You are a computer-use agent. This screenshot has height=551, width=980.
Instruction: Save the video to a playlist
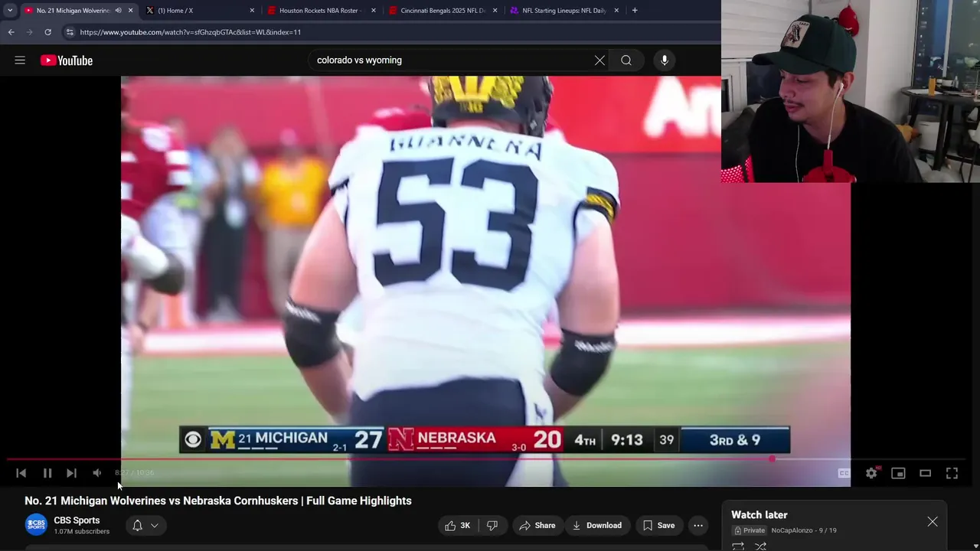point(658,526)
